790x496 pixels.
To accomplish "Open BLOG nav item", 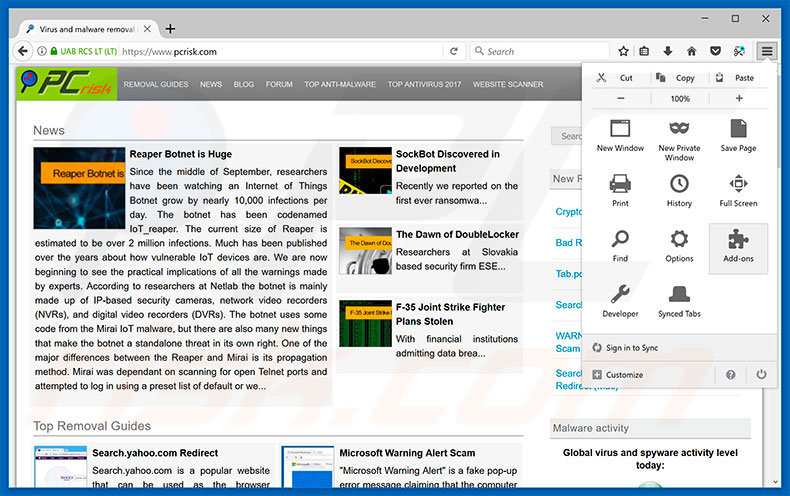I will point(243,85).
